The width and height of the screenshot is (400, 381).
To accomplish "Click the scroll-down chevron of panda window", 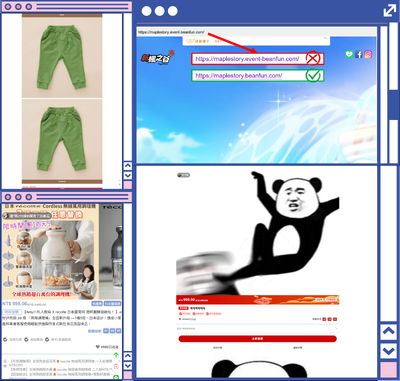I will (389, 351).
